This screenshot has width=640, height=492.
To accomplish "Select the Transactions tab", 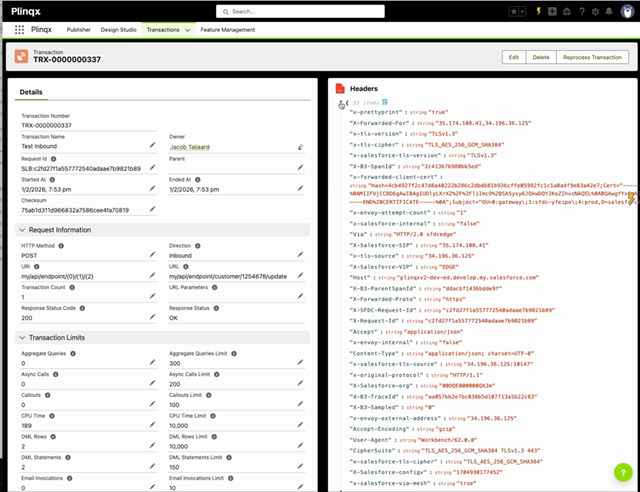I will (x=163, y=30).
